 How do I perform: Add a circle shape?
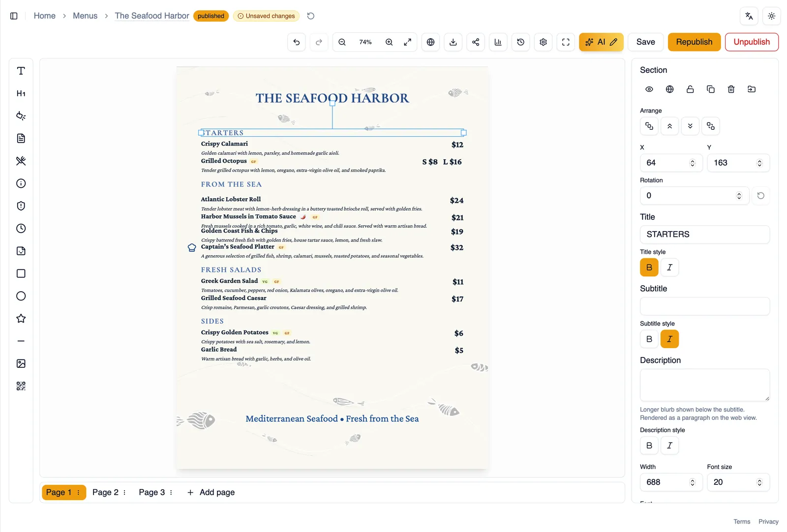21,296
